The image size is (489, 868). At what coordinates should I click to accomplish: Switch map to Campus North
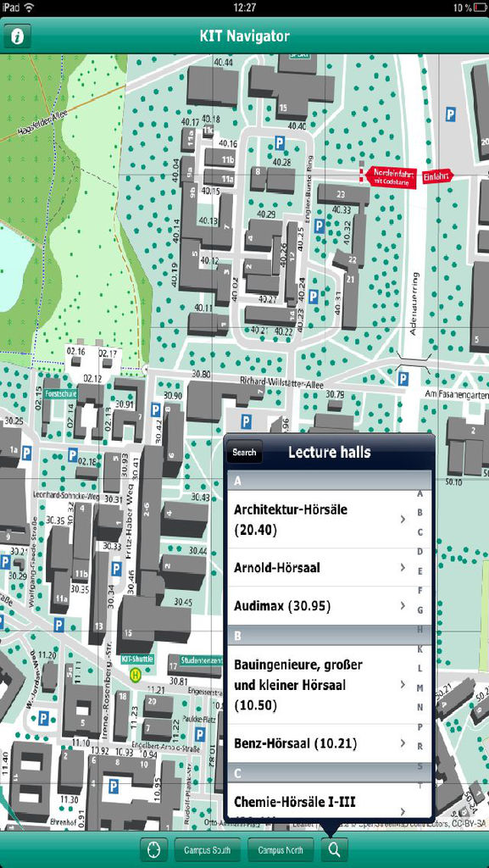281,849
